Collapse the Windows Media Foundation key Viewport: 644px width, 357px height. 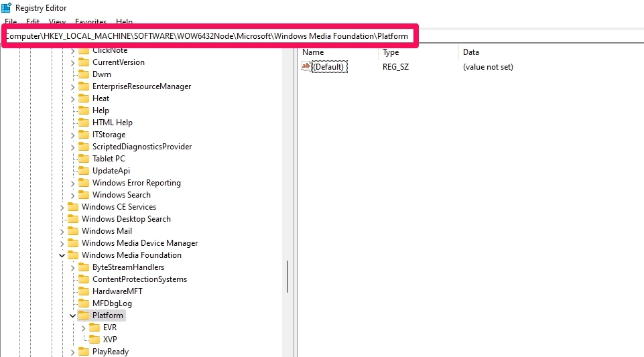click(62, 255)
